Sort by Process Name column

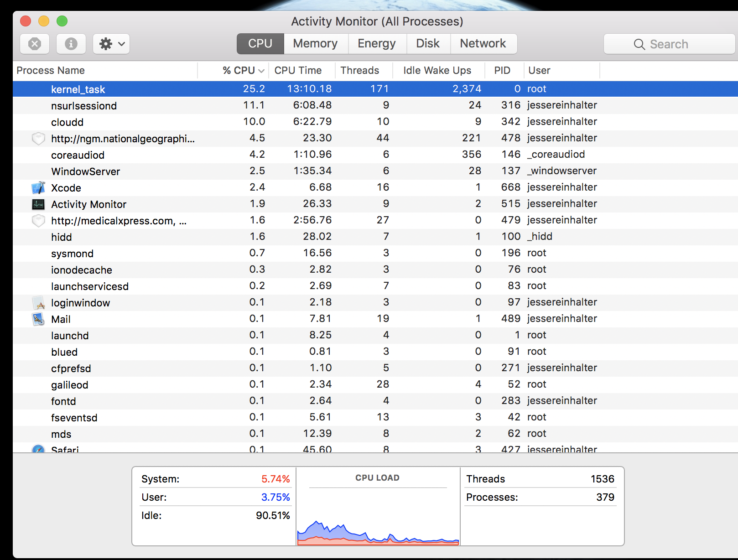[105, 70]
